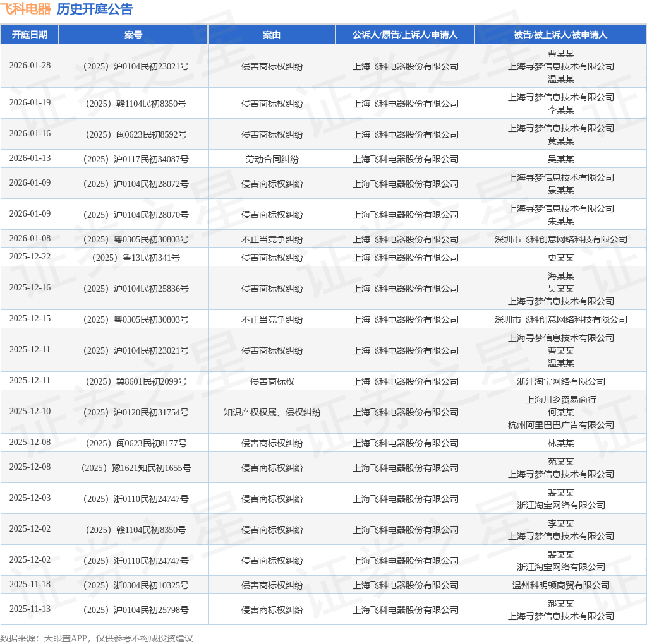Click the date 2026-01-28
The image size is (647, 644).
pos(30,66)
